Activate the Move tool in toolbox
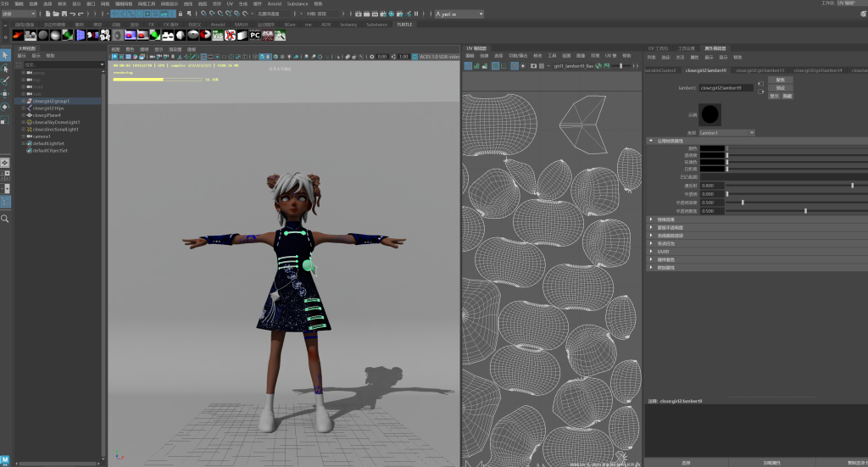 (x=5, y=93)
